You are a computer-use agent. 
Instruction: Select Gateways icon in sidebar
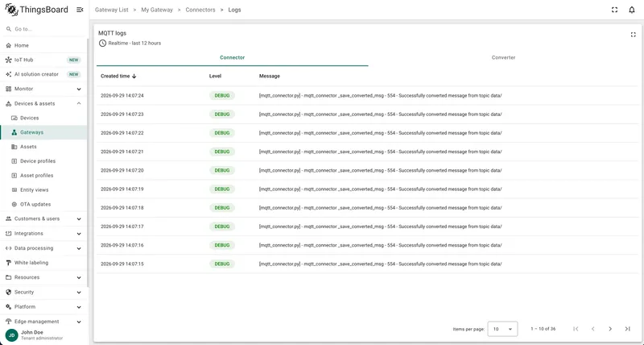[x=14, y=132]
